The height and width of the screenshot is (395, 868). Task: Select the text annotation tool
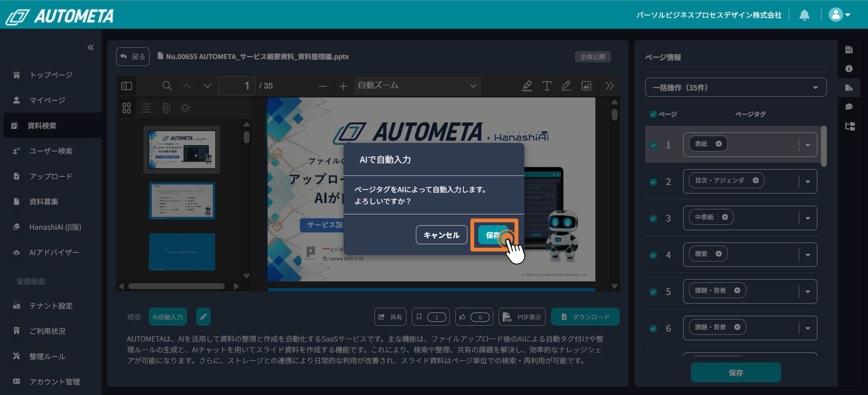(546, 86)
